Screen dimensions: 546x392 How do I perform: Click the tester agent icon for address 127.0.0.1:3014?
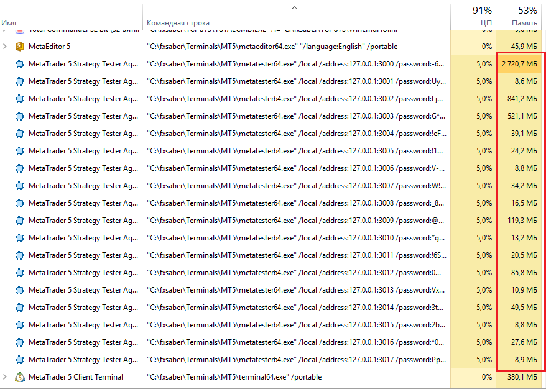click(20, 308)
